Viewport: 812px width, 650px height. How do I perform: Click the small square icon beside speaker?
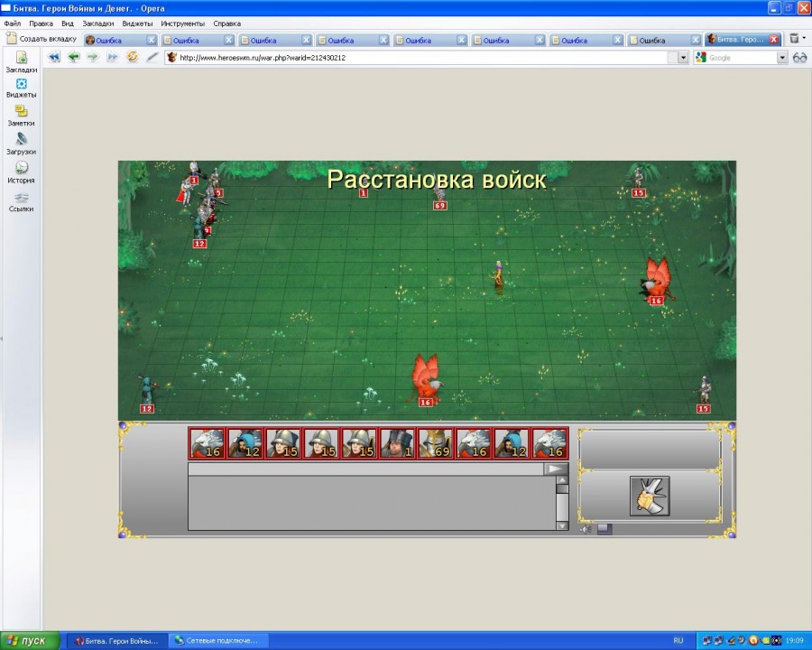tap(604, 529)
